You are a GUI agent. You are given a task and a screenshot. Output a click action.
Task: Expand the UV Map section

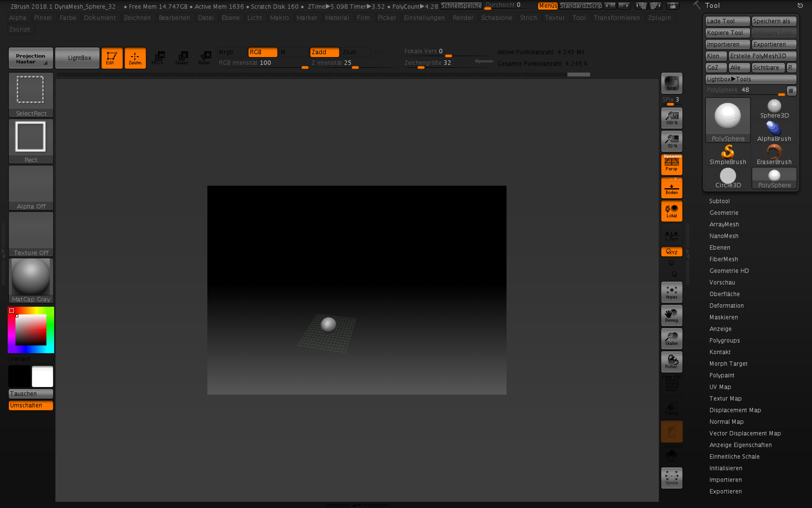coord(720,387)
